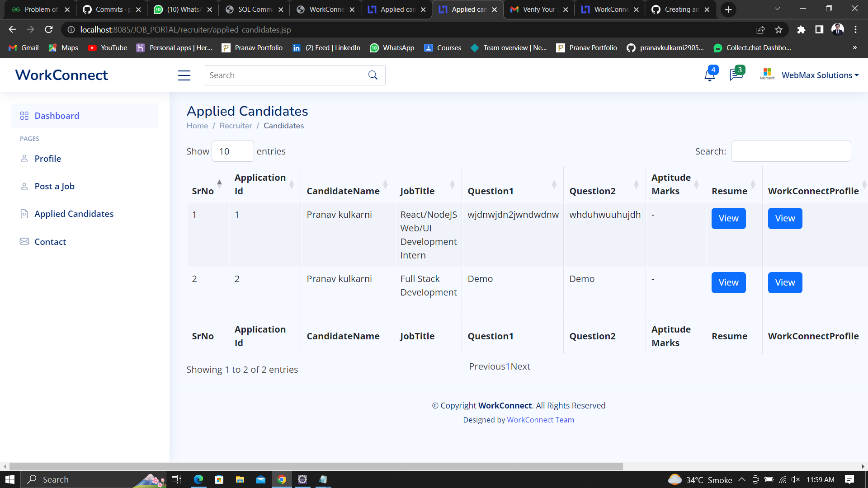The image size is (868, 488).
Task: Toggle sidebar with hamburger menu icon
Action: (184, 75)
